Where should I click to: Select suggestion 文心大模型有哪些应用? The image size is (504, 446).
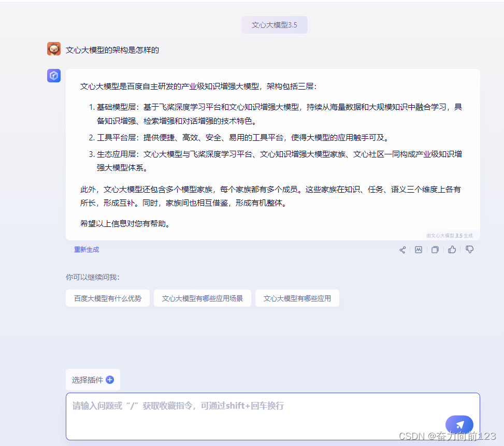coord(297,298)
